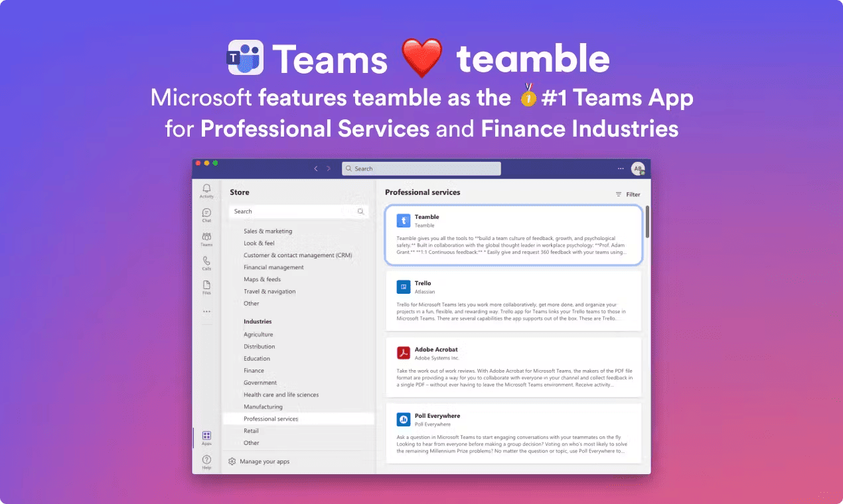This screenshot has width=843, height=504.
Task: Open the Adobe Acrobat app icon
Action: pyautogui.click(x=404, y=353)
